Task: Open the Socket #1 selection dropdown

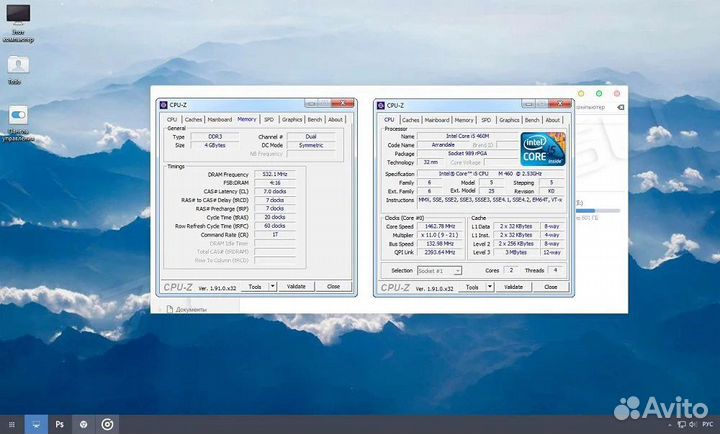Action: pos(439,271)
